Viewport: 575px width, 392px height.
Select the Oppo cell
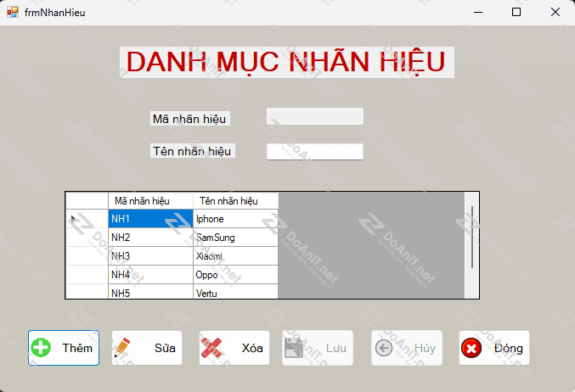236,275
